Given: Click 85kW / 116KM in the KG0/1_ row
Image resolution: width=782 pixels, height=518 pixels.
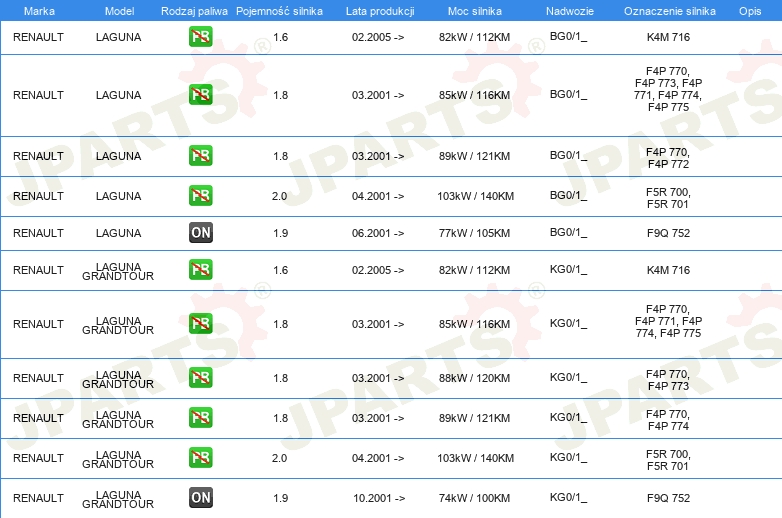Looking at the screenshot, I should click(x=474, y=324).
